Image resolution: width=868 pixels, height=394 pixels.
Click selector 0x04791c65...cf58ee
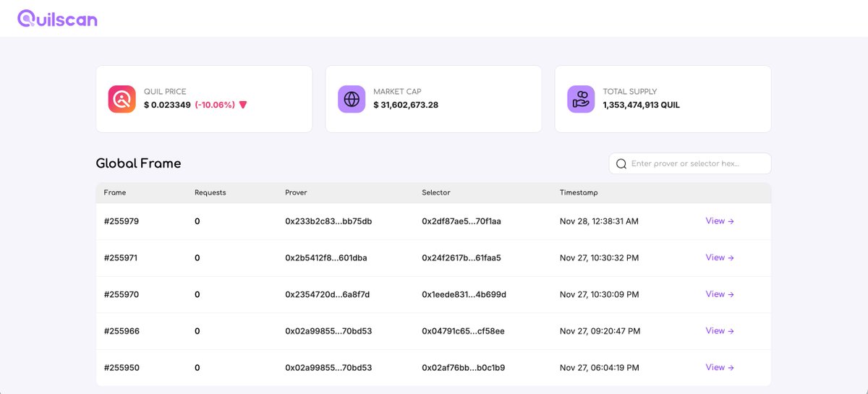(x=463, y=331)
